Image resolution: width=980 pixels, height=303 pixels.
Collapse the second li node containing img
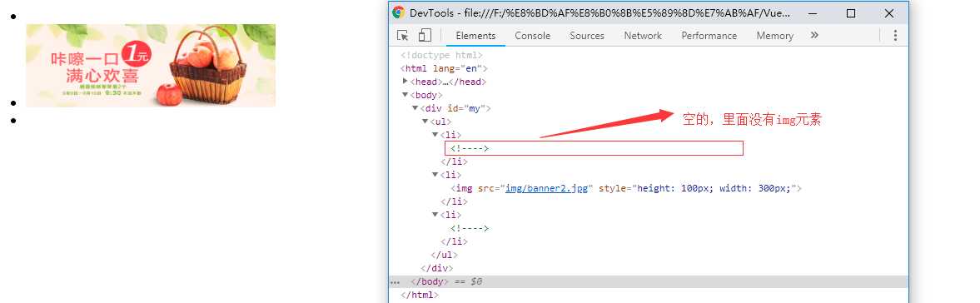(435, 175)
